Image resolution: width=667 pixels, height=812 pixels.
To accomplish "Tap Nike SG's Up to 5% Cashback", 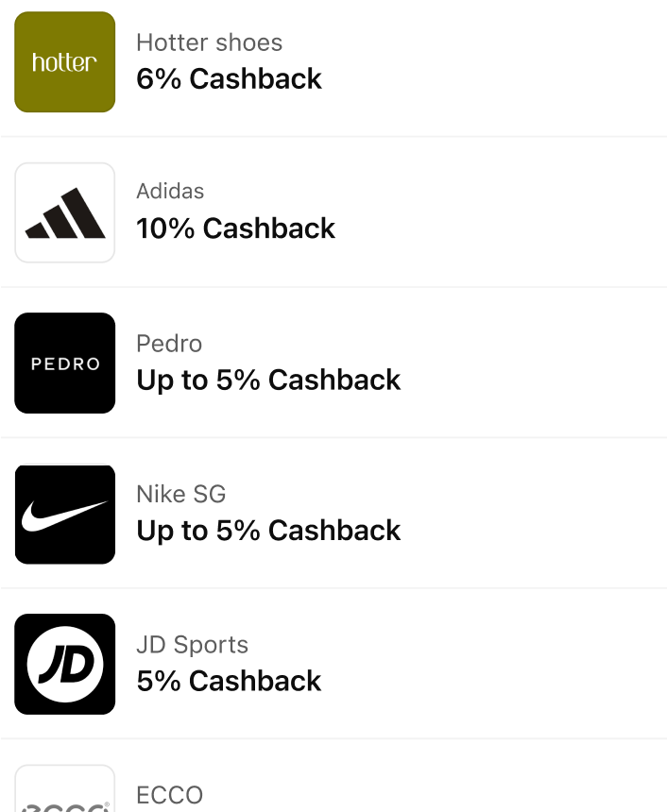I will [268, 531].
